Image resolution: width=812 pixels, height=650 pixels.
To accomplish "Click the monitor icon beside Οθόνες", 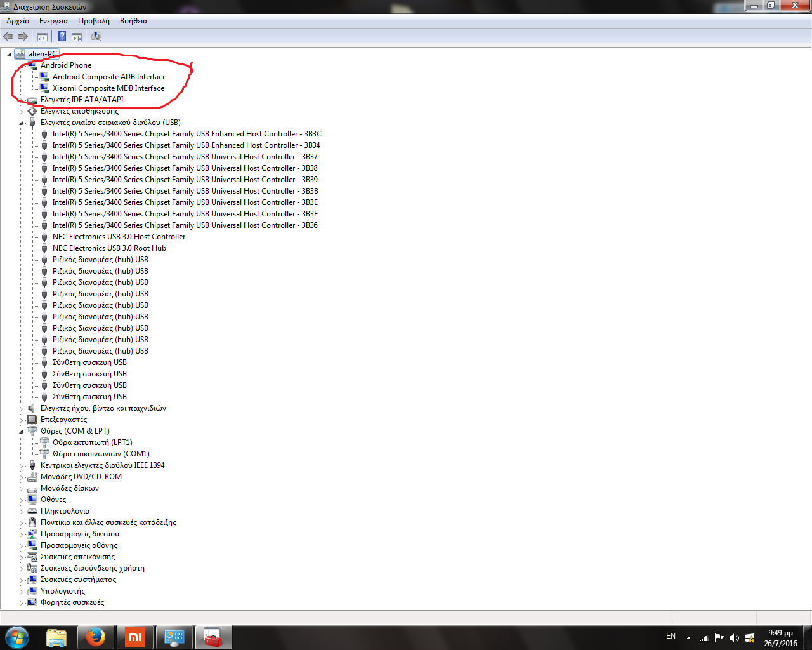I will 32,500.
